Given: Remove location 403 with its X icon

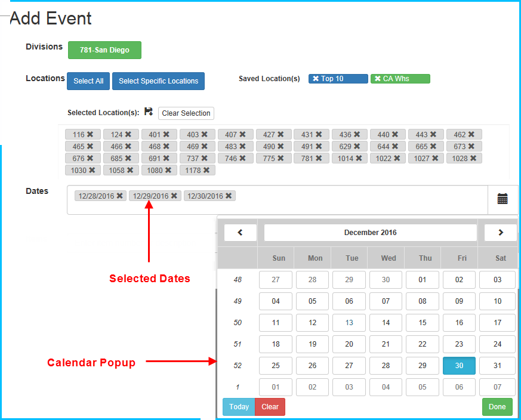Looking at the screenshot, I should [205, 134].
